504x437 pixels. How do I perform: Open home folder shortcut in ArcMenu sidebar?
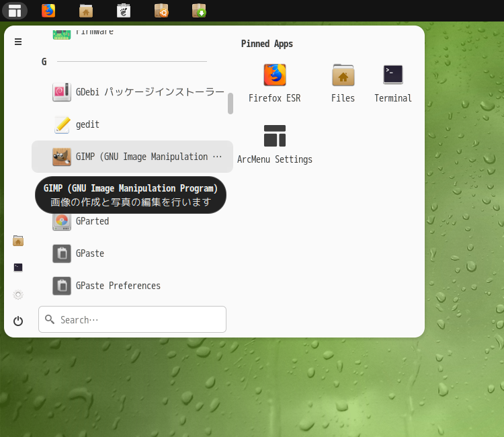click(x=18, y=241)
